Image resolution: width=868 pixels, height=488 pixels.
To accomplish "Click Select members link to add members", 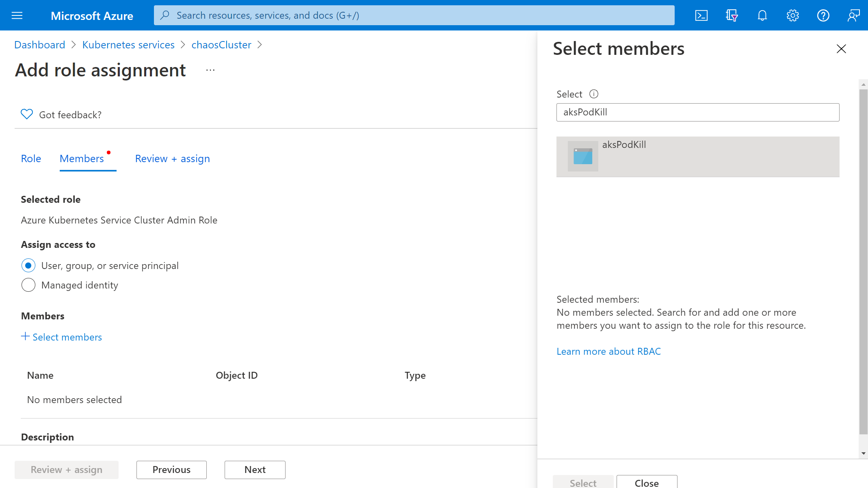I will pos(61,337).
